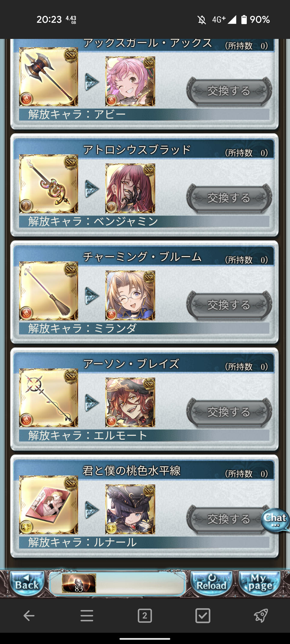
Task: Tap the in-game Back button
Action: [x=27, y=583]
